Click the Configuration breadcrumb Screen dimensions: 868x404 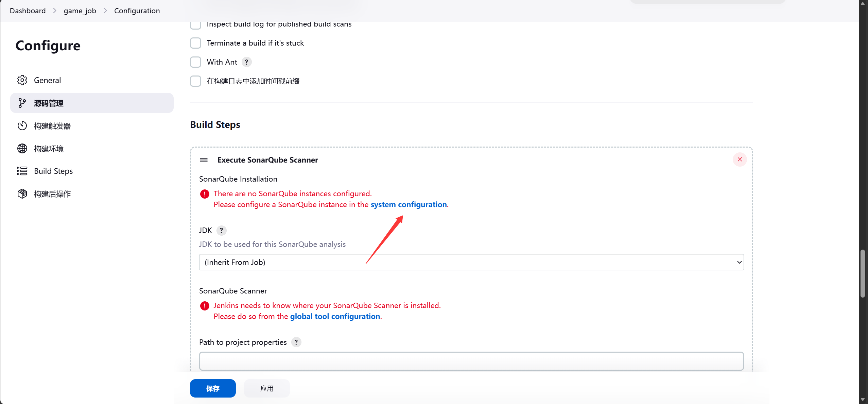pos(137,11)
